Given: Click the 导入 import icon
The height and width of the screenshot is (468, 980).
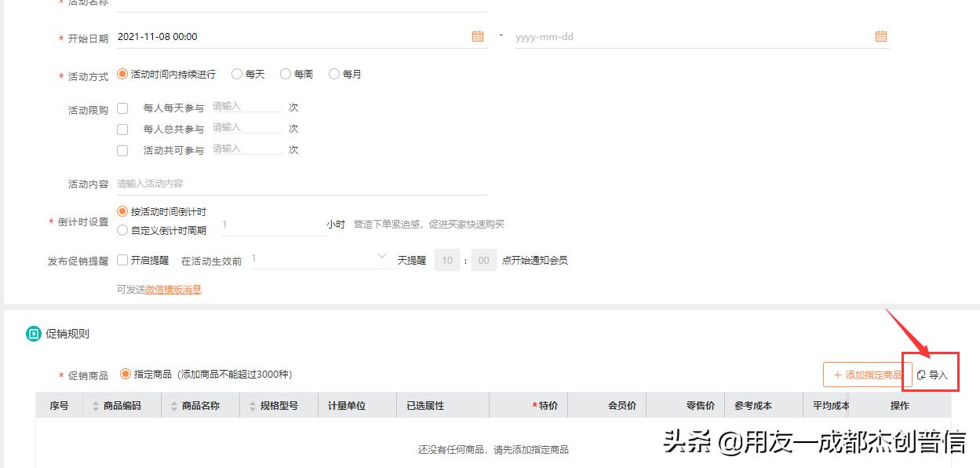Looking at the screenshot, I should point(920,374).
